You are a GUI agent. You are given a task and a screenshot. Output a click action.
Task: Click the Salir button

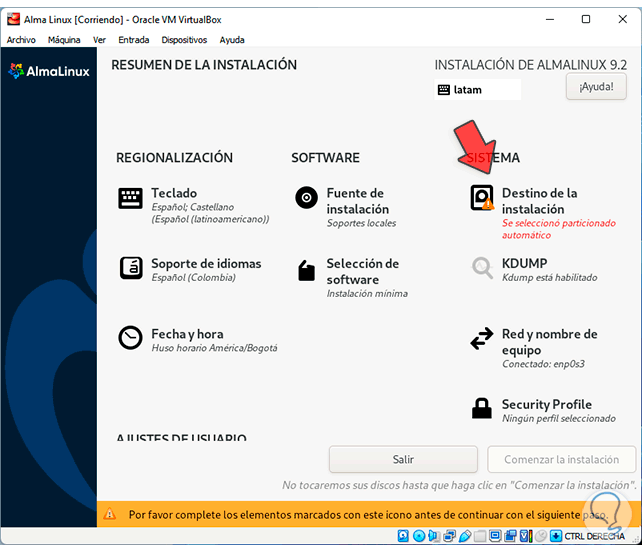pos(403,459)
